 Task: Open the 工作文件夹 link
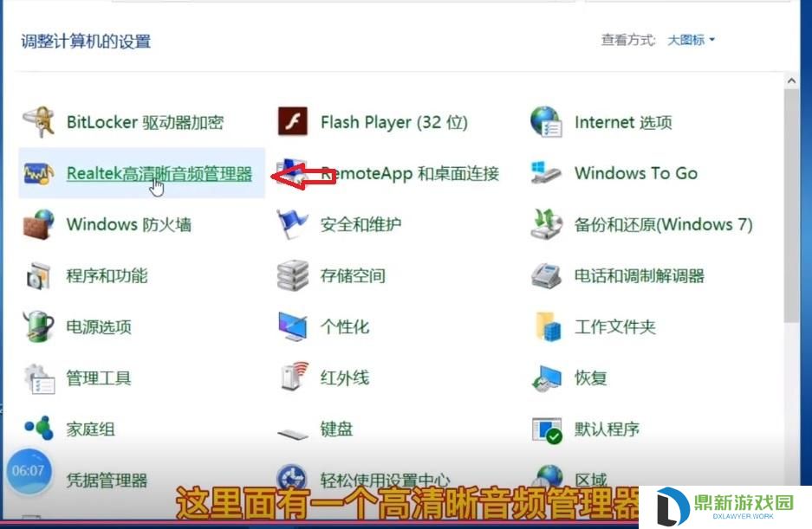click(x=615, y=326)
